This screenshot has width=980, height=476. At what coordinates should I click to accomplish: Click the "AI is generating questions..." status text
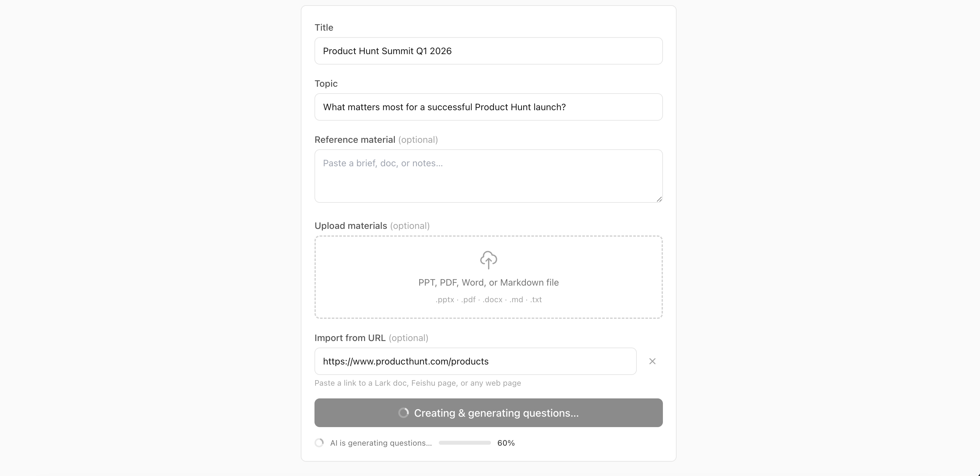pyautogui.click(x=381, y=443)
